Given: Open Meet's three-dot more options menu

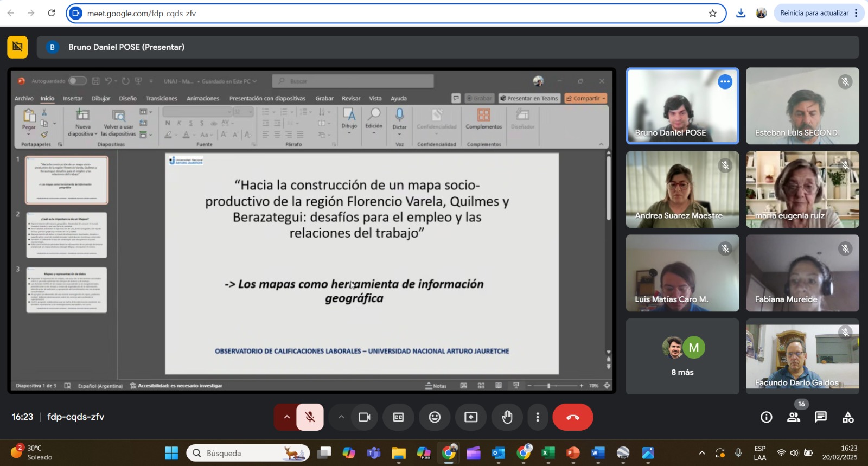Looking at the screenshot, I should (x=538, y=417).
